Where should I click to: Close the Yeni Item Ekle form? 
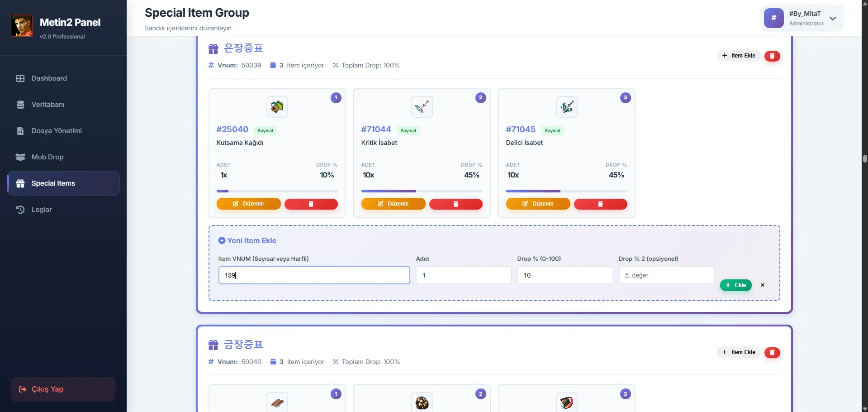point(763,285)
